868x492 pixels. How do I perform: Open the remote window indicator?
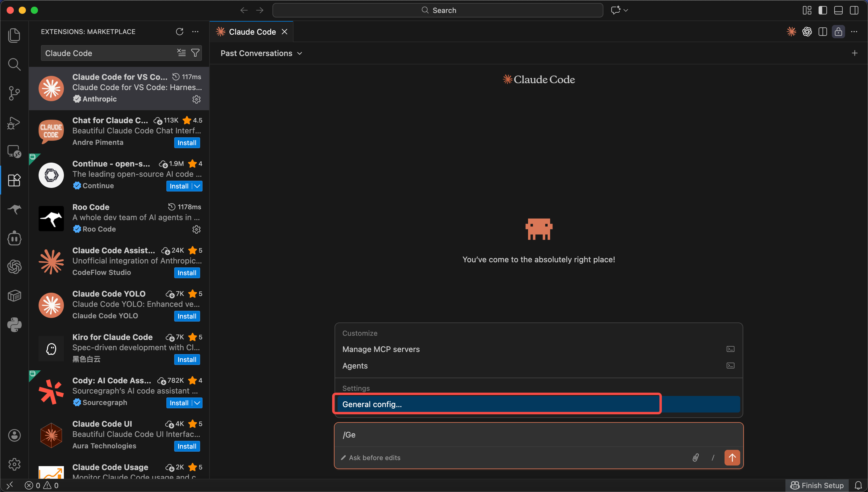(x=10, y=486)
